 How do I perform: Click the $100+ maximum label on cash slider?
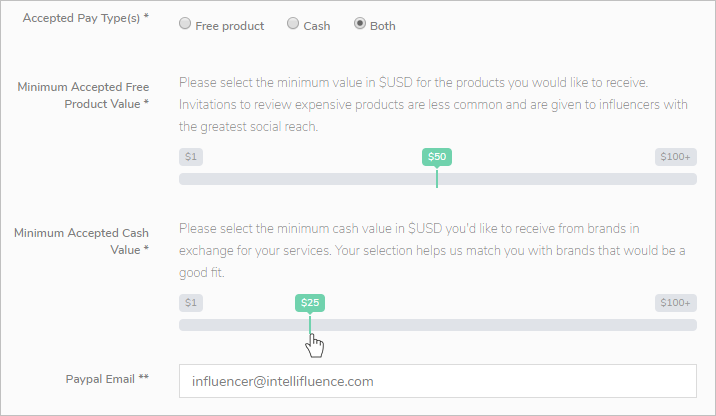point(676,302)
